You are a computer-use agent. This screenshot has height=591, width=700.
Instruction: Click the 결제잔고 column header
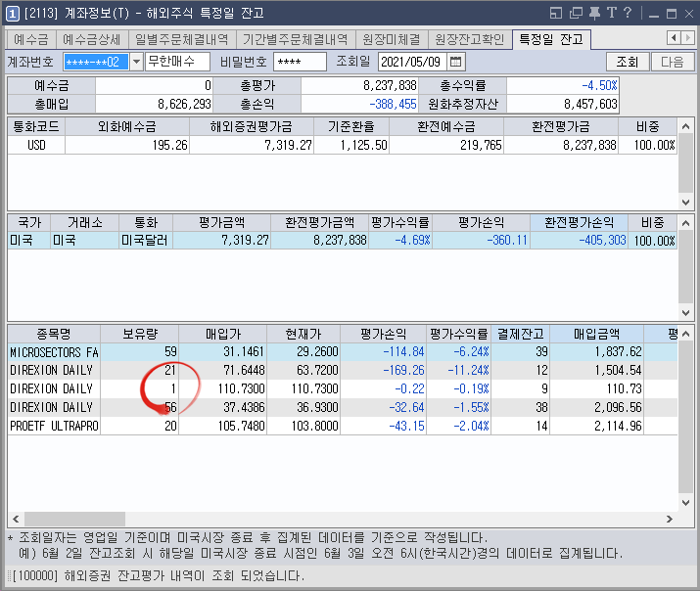521,334
